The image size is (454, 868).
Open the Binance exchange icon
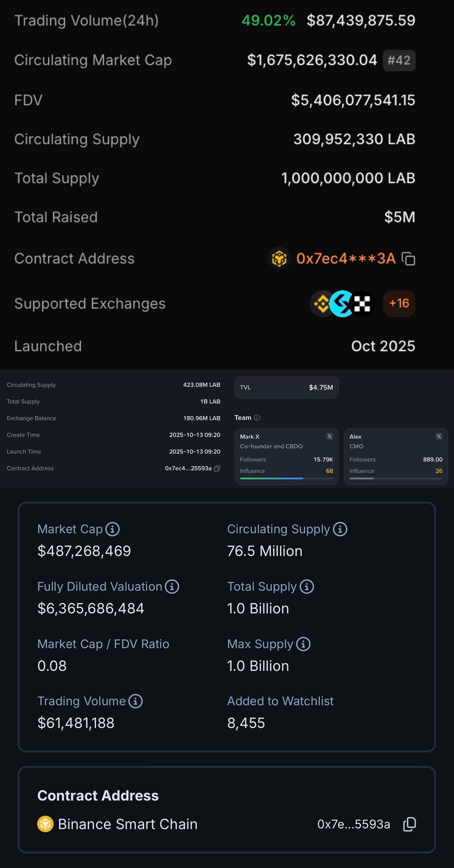point(322,304)
